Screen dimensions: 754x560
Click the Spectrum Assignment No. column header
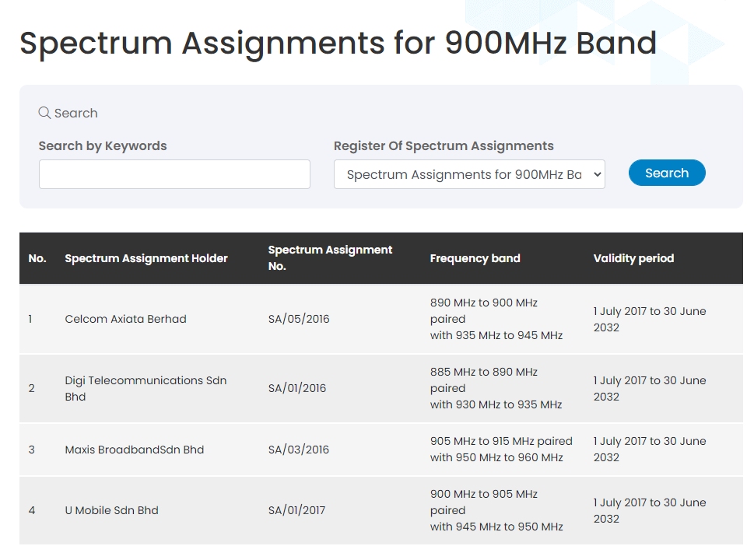pos(330,257)
